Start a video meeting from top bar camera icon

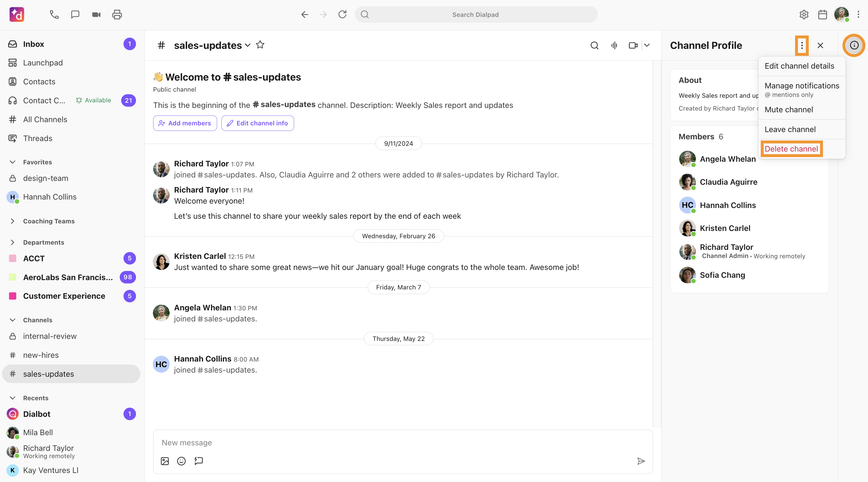point(96,15)
